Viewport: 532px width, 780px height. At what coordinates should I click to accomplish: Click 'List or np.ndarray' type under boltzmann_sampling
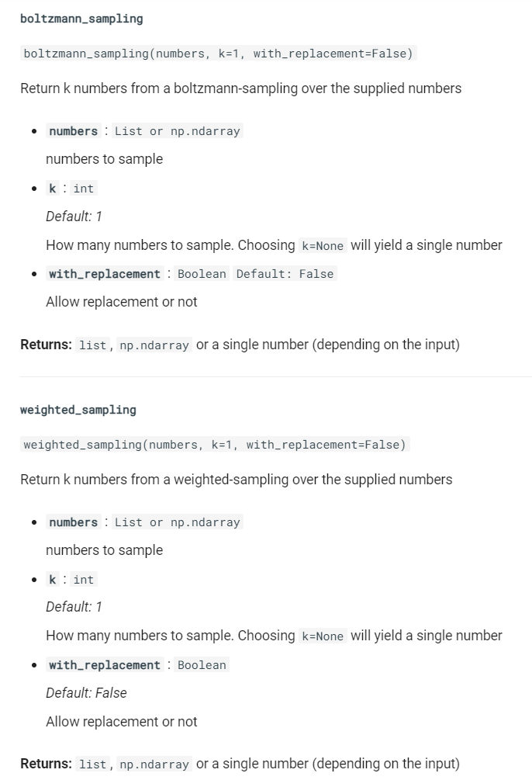point(178,131)
